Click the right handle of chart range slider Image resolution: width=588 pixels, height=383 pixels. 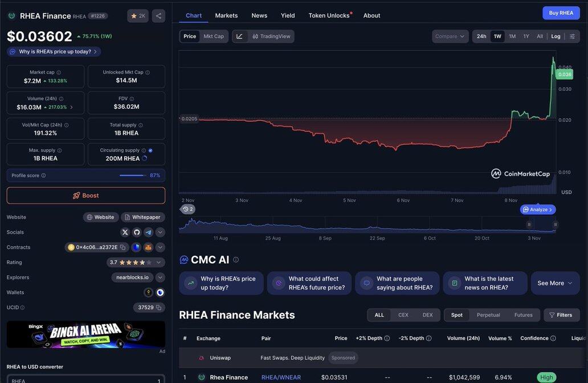click(555, 225)
